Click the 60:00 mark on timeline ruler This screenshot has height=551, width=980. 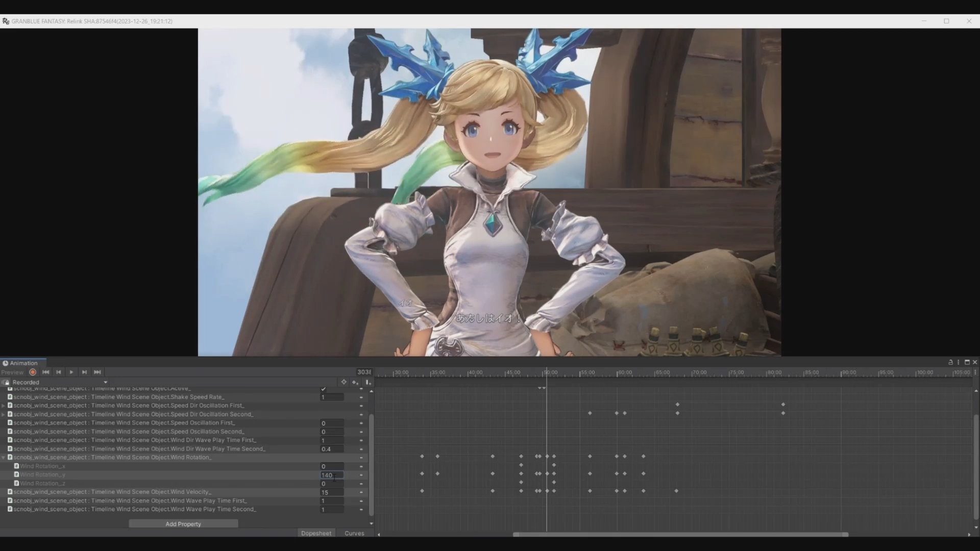(x=625, y=372)
